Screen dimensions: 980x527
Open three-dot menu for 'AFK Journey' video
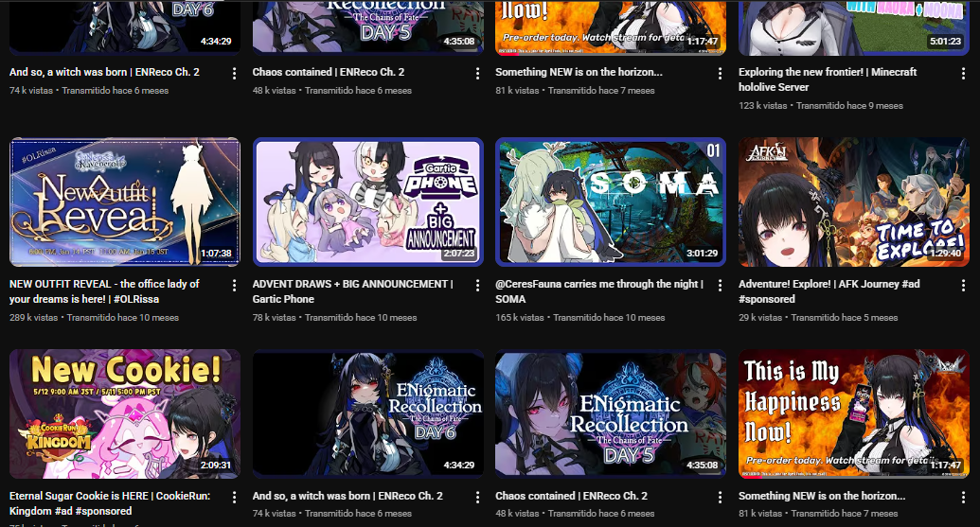point(963,286)
